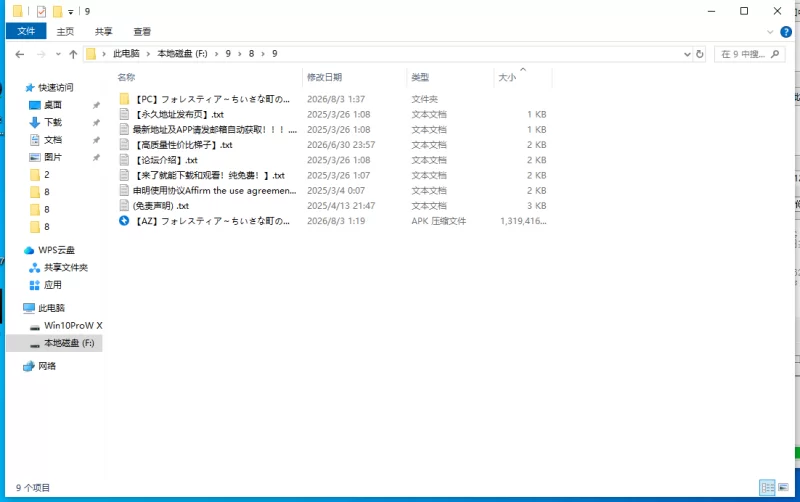
Task: Select the 【AZ】フォレスティア APK file icon
Action: coord(124,221)
